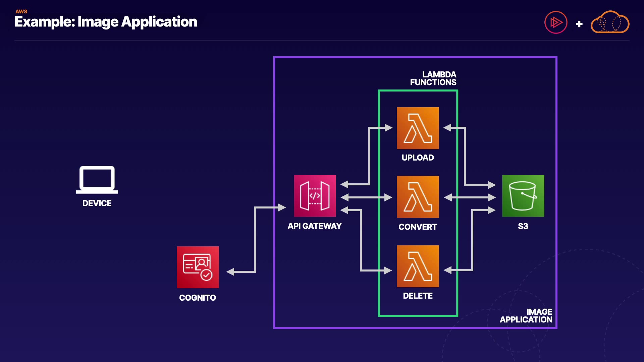Image resolution: width=644 pixels, height=362 pixels.
Task: Click the COGNITO caption text
Action: (198, 298)
